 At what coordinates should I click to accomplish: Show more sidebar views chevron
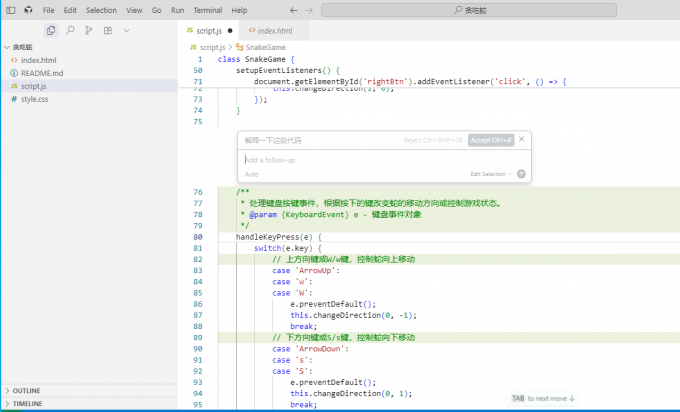point(126,30)
